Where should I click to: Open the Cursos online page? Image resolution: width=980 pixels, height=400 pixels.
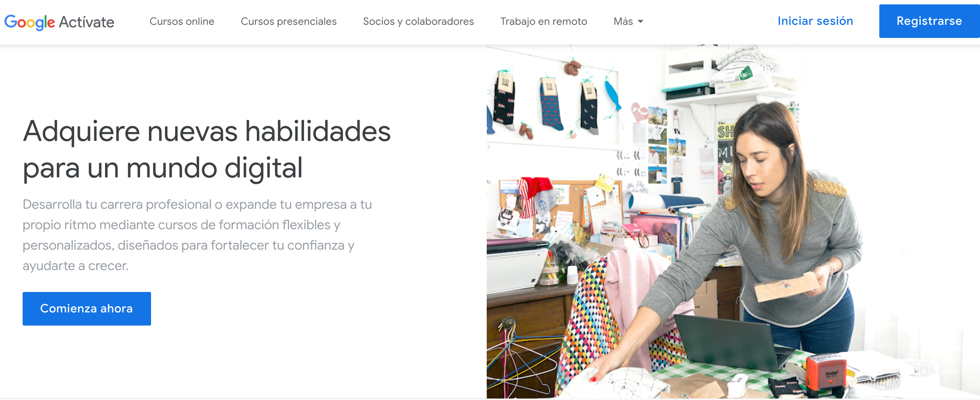(x=182, y=21)
